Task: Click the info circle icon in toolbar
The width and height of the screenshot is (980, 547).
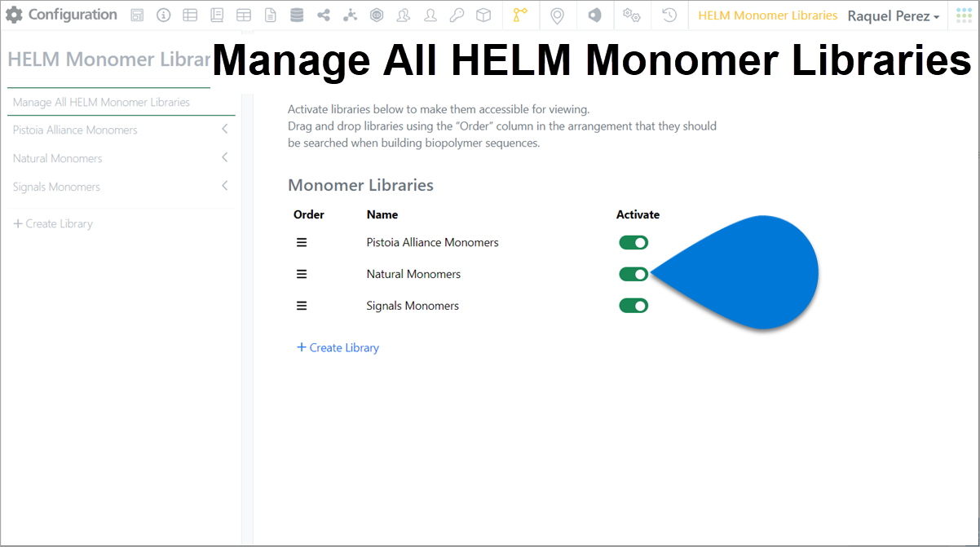Action: pyautogui.click(x=164, y=15)
